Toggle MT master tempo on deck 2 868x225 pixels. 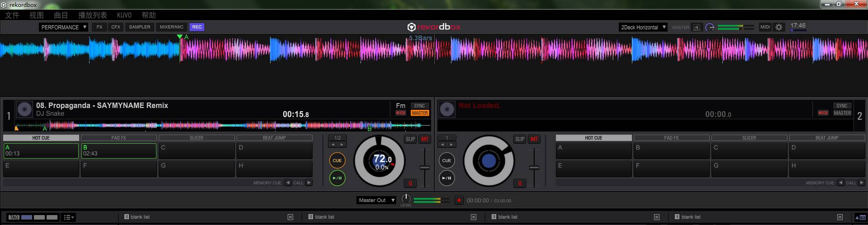[534, 139]
